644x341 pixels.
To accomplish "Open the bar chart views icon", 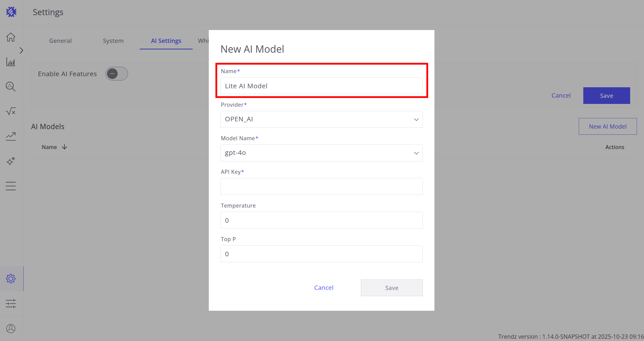I will (11, 62).
